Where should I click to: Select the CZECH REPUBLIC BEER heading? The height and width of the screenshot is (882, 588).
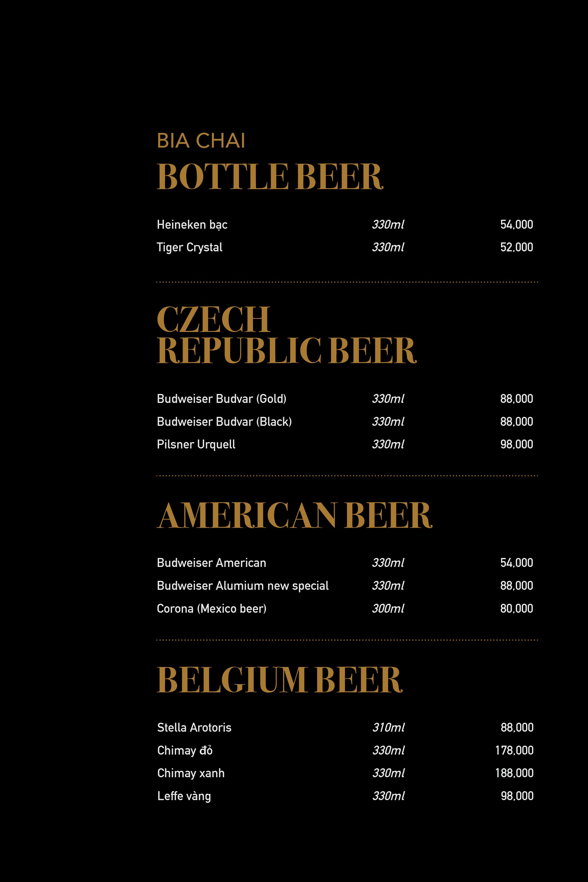coord(286,334)
